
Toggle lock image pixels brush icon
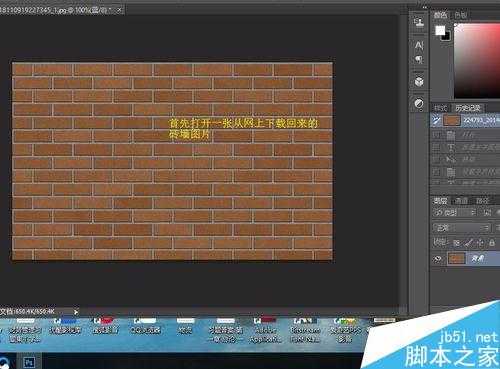pyautogui.click(x=468, y=243)
